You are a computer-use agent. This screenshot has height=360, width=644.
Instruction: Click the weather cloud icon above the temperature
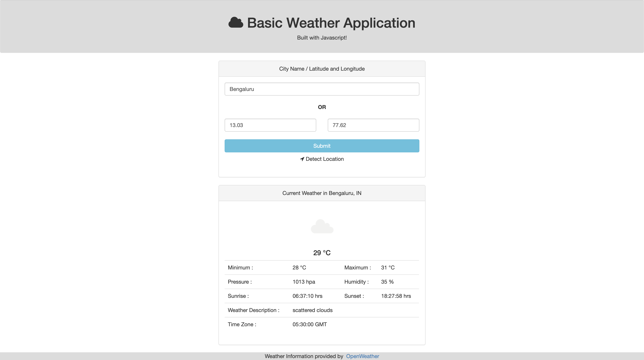[322, 227]
